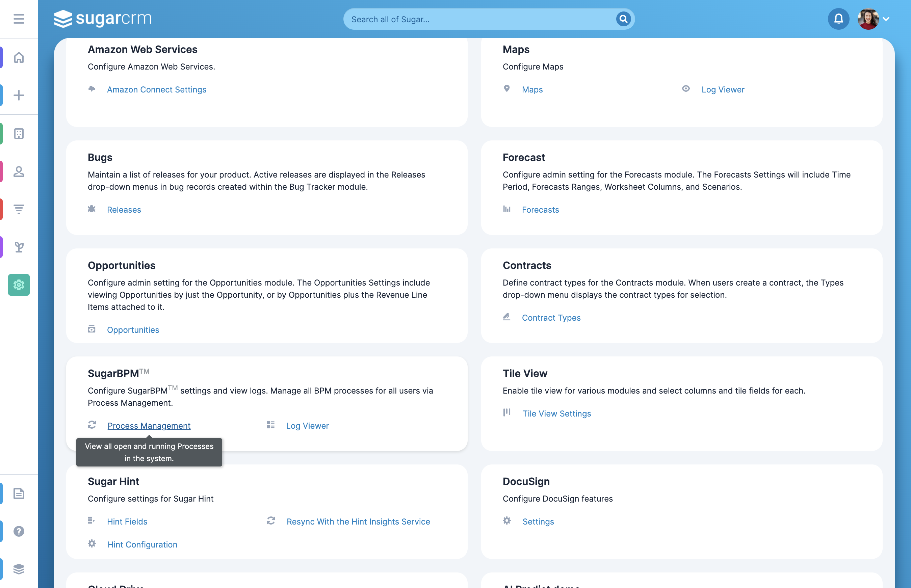Click the Bugs section heading
This screenshot has height=588, width=911.
pyautogui.click(x=100, y=157)
